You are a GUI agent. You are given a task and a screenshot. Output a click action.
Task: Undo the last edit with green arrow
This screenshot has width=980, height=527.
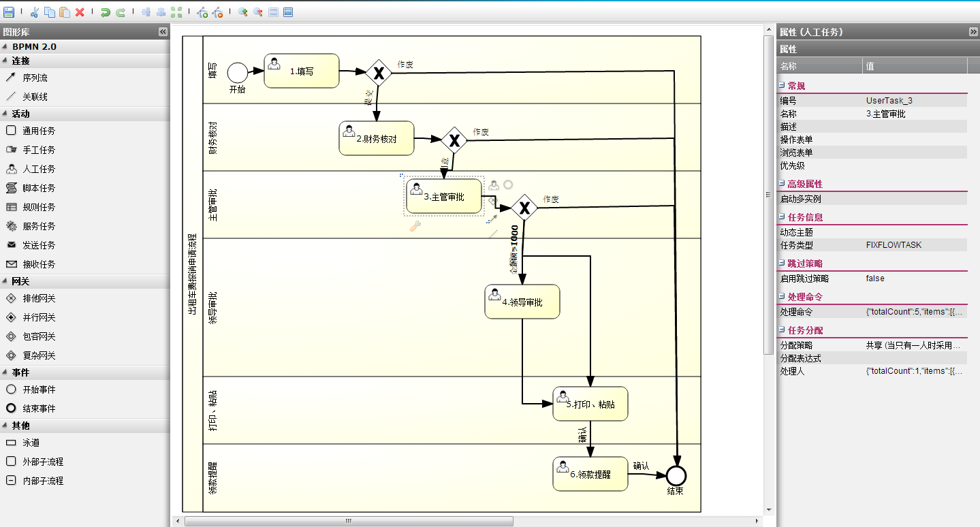coord(105,12)
